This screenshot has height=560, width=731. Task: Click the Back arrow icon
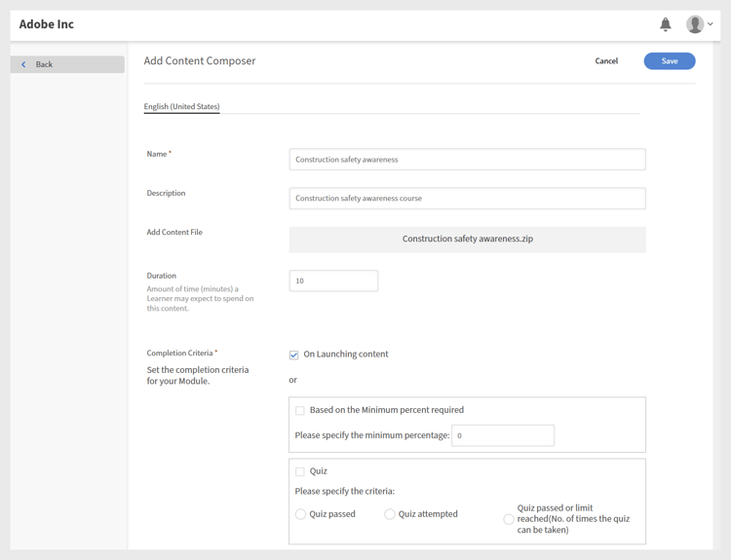23,64
